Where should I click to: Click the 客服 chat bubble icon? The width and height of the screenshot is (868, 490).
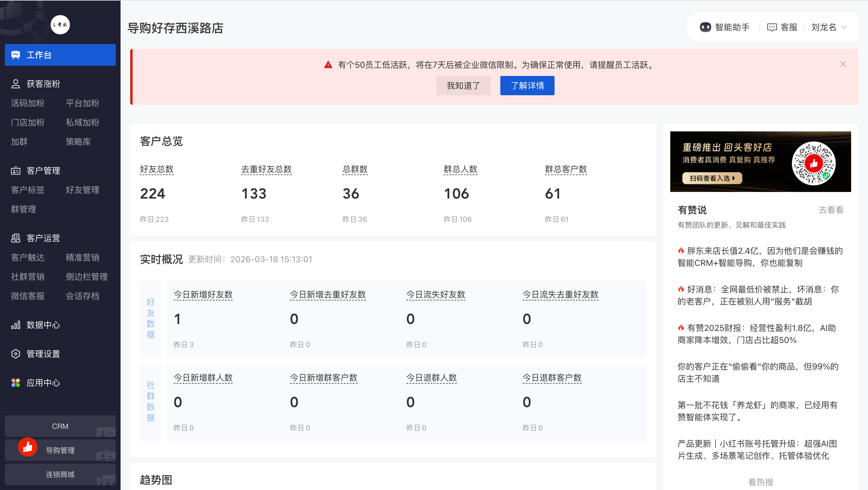[x=772, y=27]
